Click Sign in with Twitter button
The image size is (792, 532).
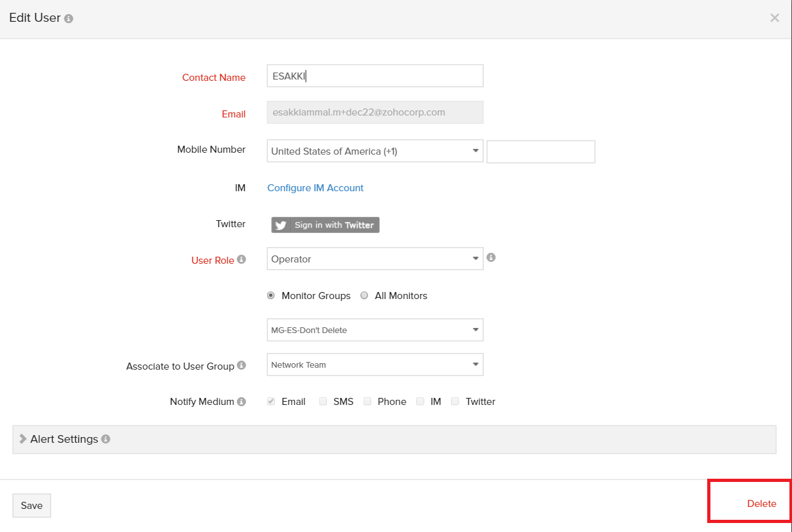pos(325,225)
